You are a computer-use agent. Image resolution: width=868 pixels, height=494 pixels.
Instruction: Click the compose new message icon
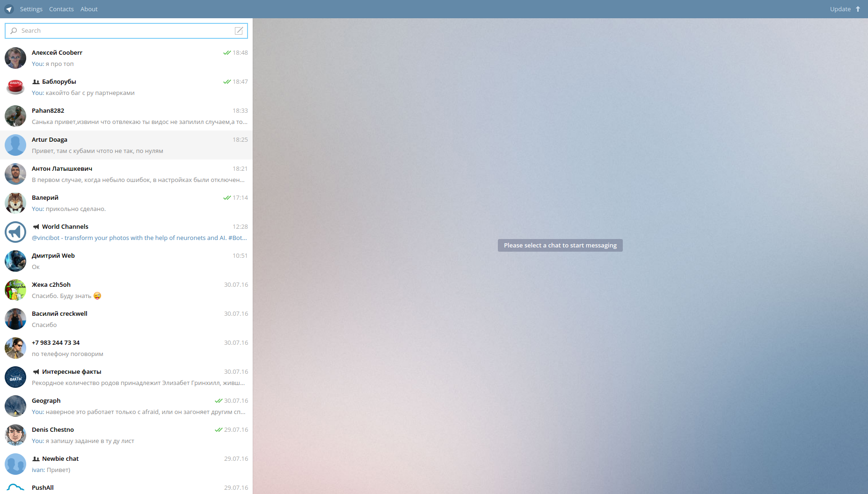coord(239,31)
